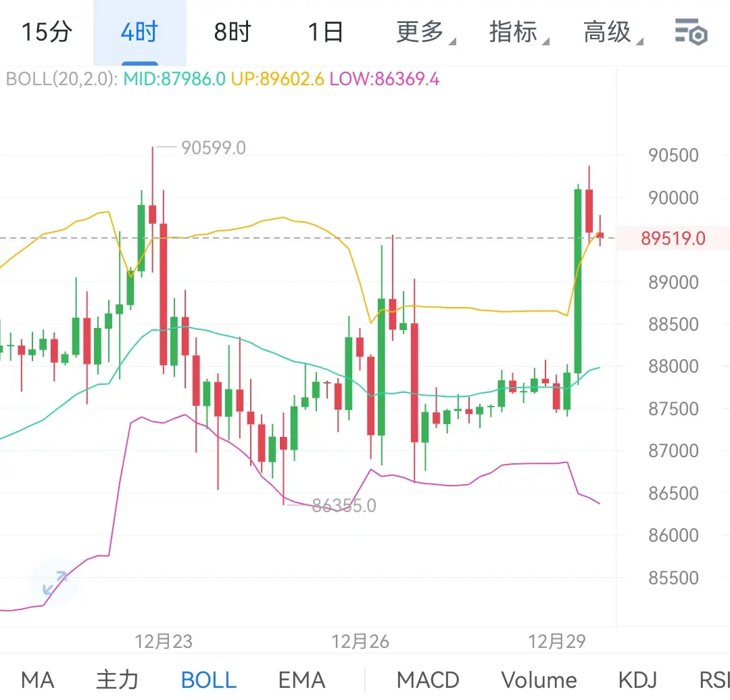The width and height of the screenshot is (730, 700).
Task: Select the 1日 timeframe tab
Action: pyautogui.click(x=326, y=32)
